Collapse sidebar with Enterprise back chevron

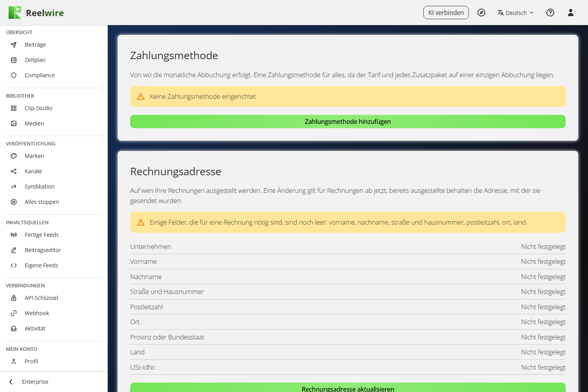(11, 382)
